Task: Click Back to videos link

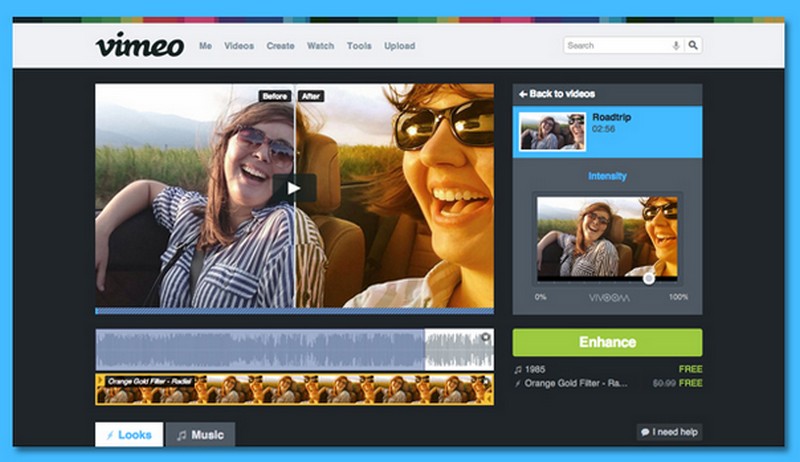Action: tap(557, 94)
